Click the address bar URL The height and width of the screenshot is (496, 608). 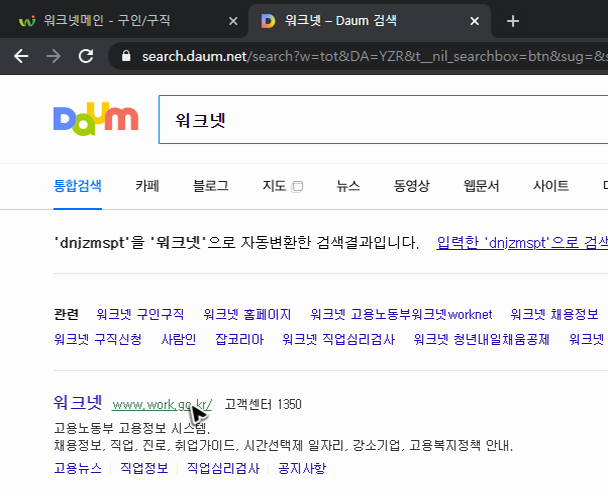pyautogui.click(x=374, y=57)
